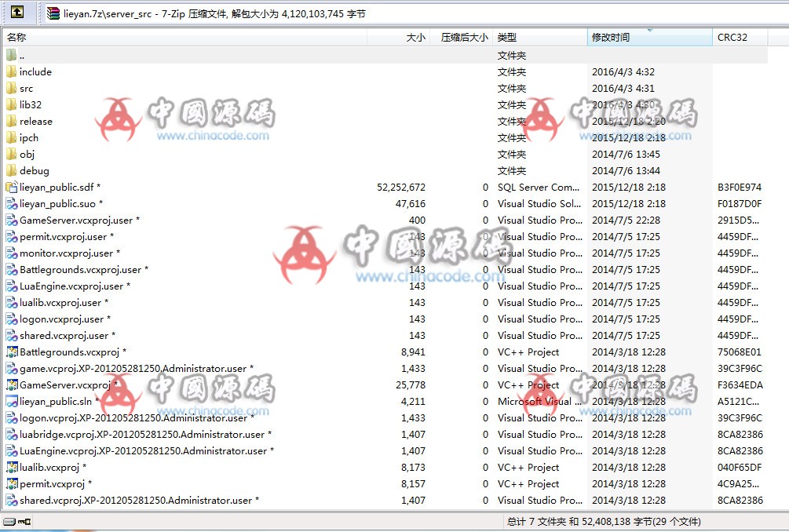
Task: Click the up one level arrow button
Action: (x=17, y=13)
